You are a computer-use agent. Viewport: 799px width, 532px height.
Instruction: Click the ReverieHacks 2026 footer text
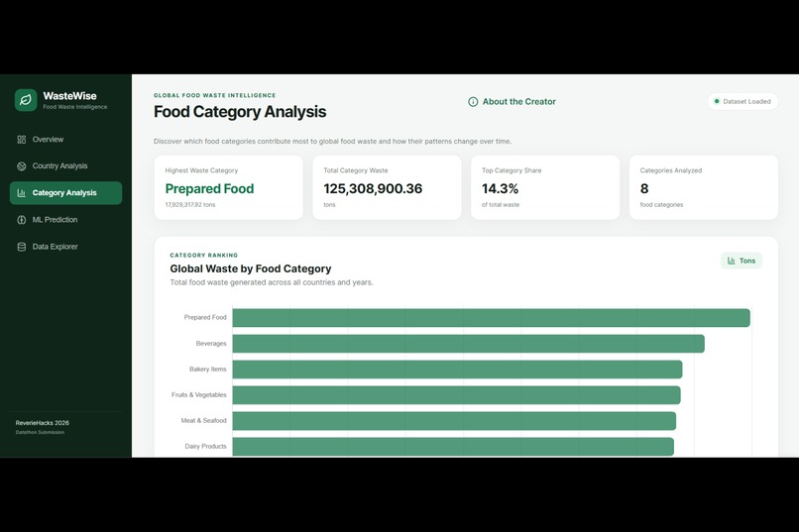[x=43, y=423]
